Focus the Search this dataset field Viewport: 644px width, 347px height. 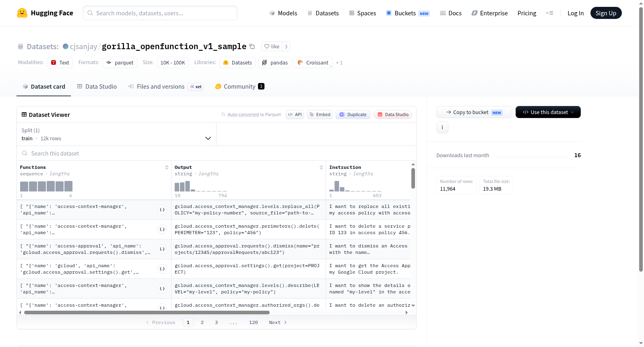point(217,154)
